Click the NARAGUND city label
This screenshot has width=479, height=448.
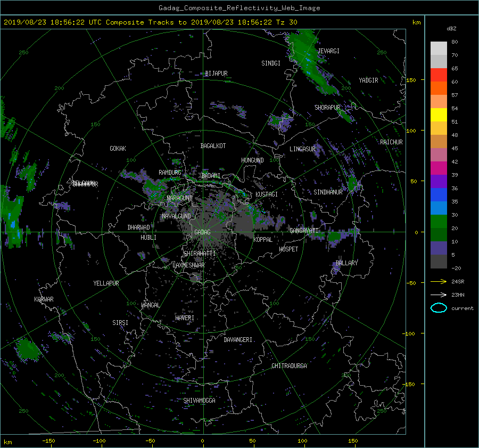180,198
